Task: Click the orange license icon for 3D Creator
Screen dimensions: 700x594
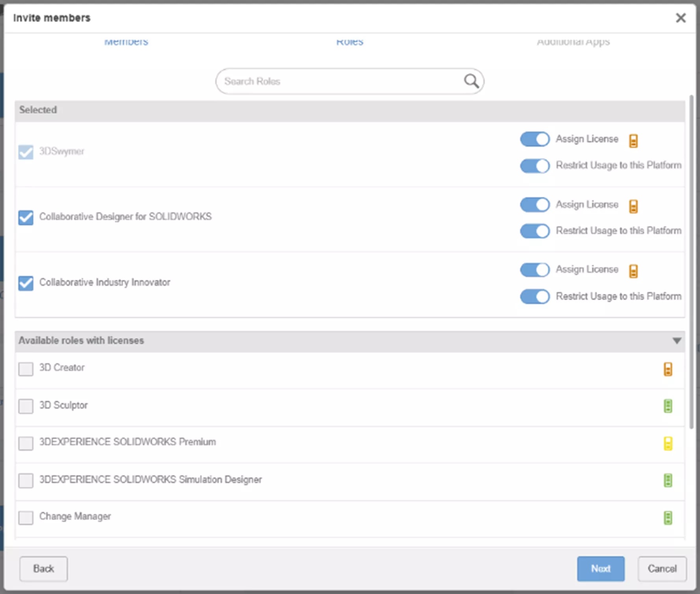Action: (x=668, y=369)
